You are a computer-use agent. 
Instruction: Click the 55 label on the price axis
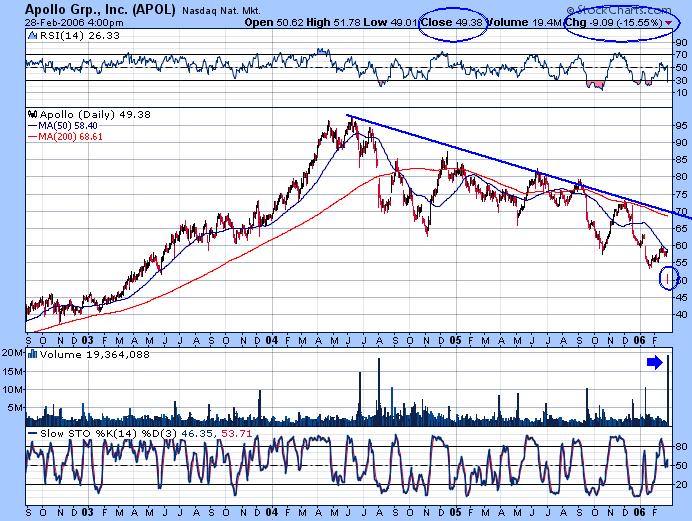(x=681, y=262)
